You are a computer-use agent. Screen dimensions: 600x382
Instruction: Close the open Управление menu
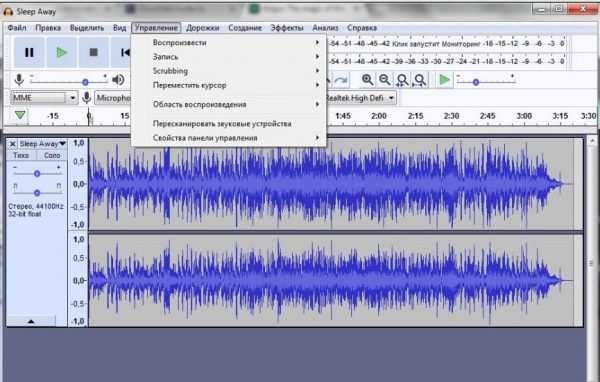coord(156,28)
